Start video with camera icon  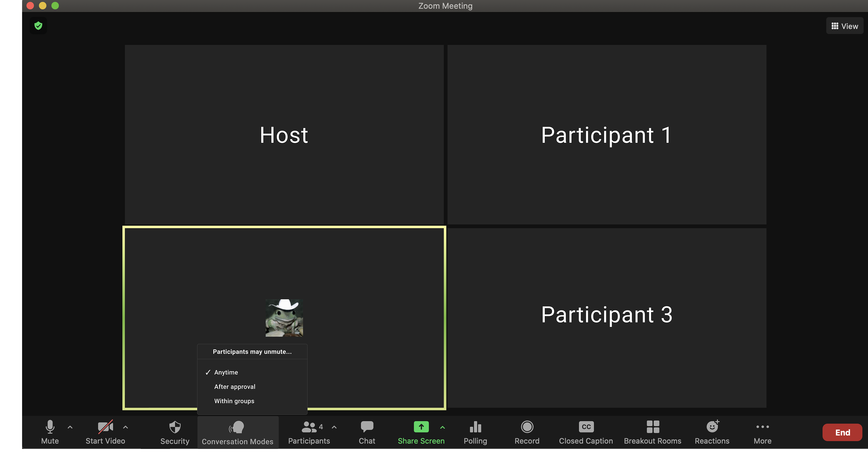point(105,432)
